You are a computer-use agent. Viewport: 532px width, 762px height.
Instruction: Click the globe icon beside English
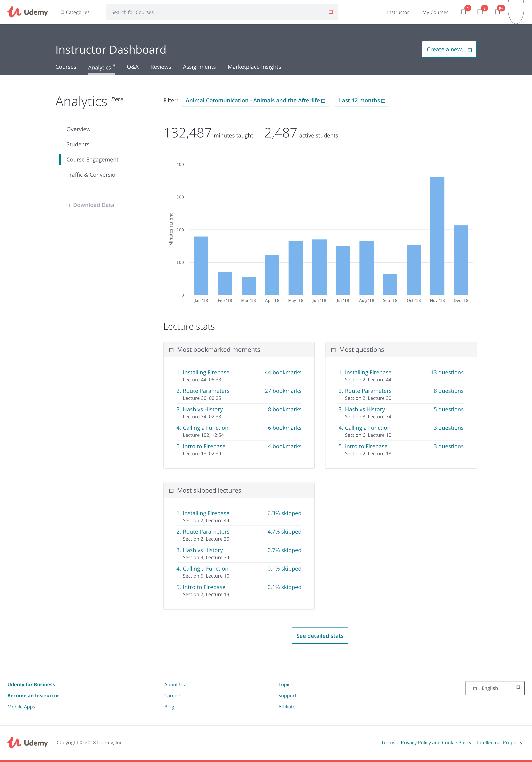pyautogui.click(x=475, y=689)
